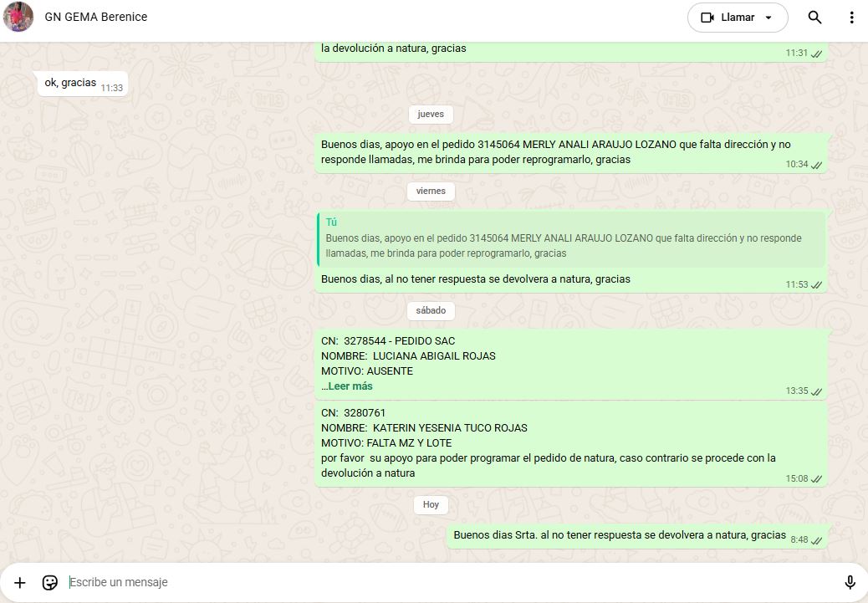
Task: Click read checkmarks on the 10:34 message
Action: 817,165
